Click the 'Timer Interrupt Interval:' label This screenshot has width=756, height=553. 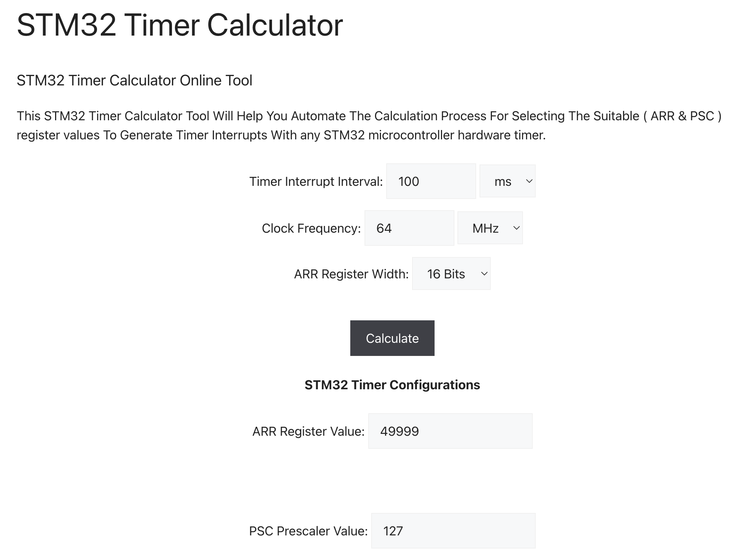pyautogui.click(x=316, y=181)
